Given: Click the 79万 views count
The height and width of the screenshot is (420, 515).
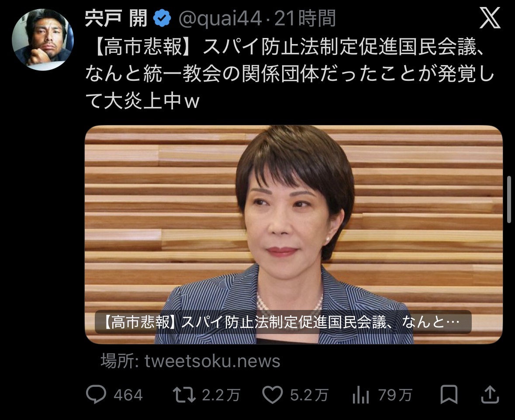Looking at the screenshot, I should click(395, 395).
